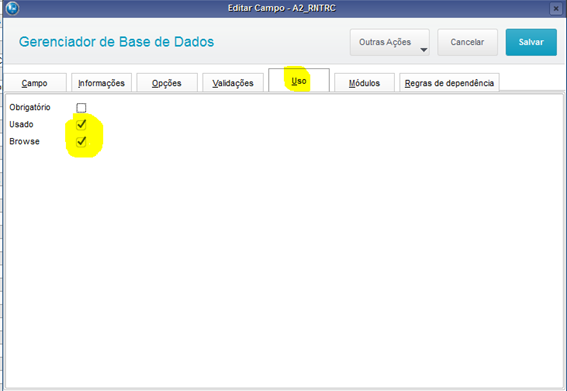Close the Editar Campo dialog window

[556, 8]
